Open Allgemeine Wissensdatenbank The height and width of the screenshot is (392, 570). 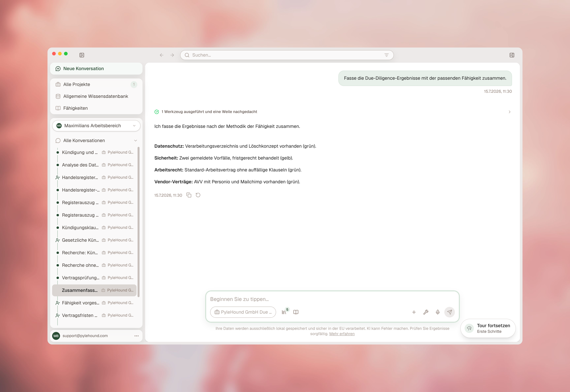(x=96, y=96)
